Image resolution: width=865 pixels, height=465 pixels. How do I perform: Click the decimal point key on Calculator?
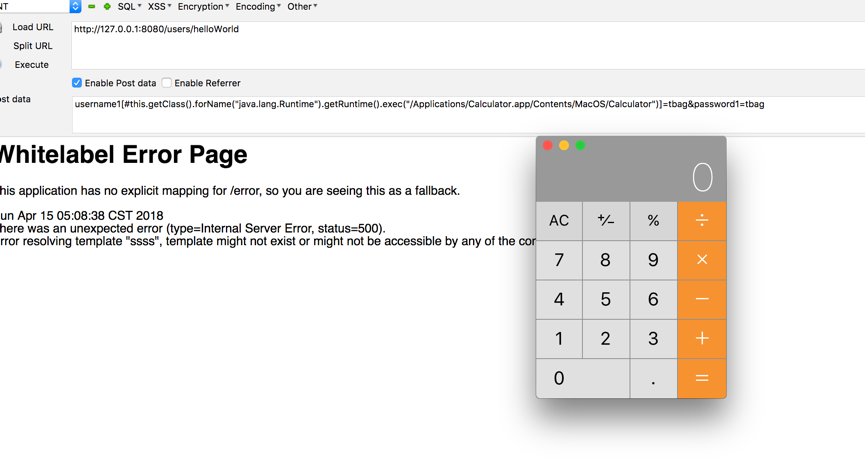pos(653,378)
